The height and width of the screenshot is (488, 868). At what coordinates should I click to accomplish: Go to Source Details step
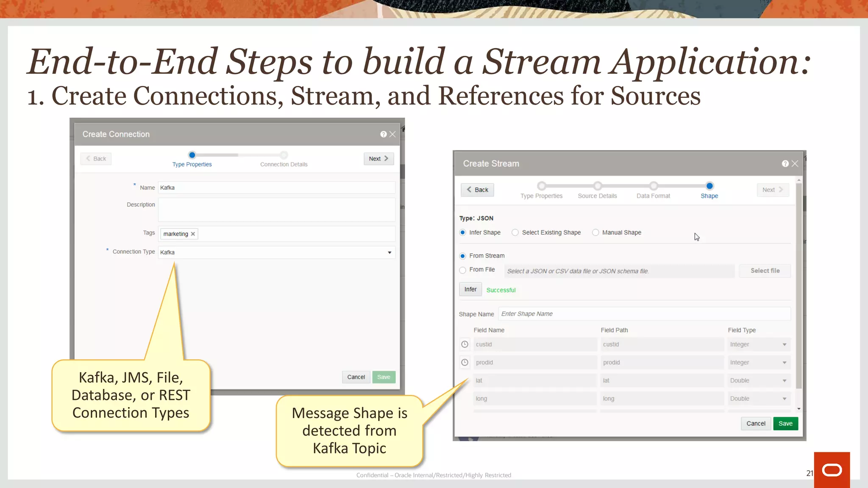point(597,191)
